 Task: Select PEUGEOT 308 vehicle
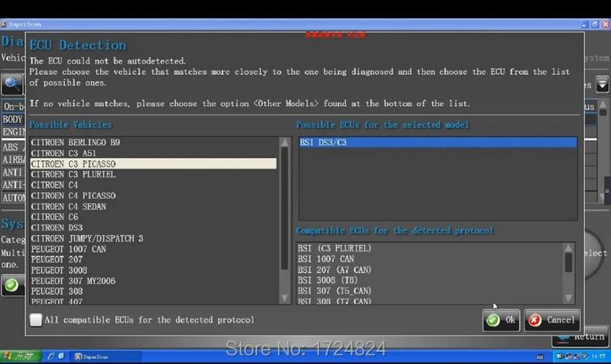(x=154, y=292)
